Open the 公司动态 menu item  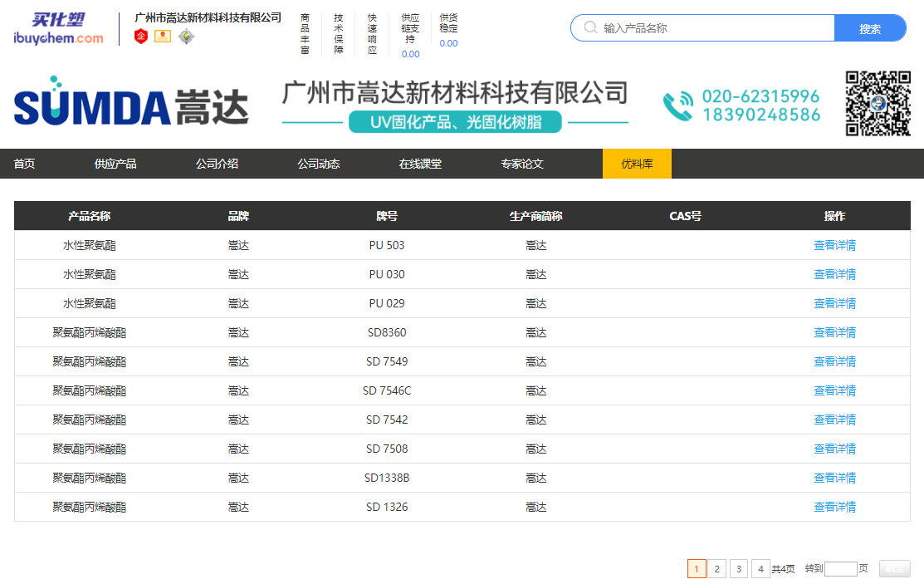pos(318,164)
